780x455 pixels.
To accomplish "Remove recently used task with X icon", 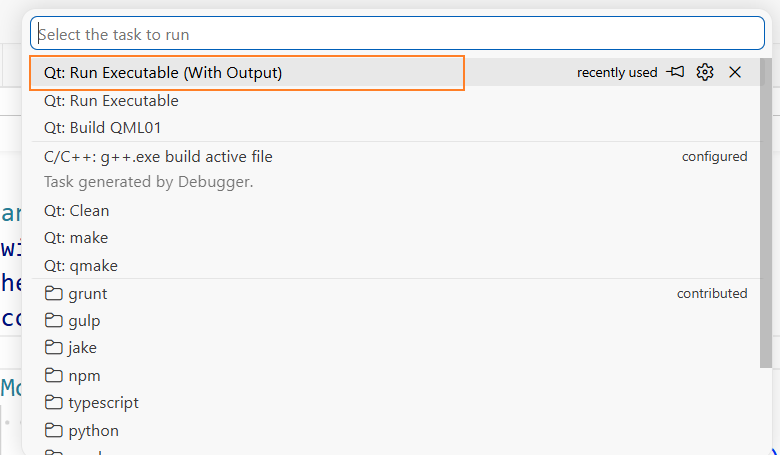I will click(x=735, y=72).
